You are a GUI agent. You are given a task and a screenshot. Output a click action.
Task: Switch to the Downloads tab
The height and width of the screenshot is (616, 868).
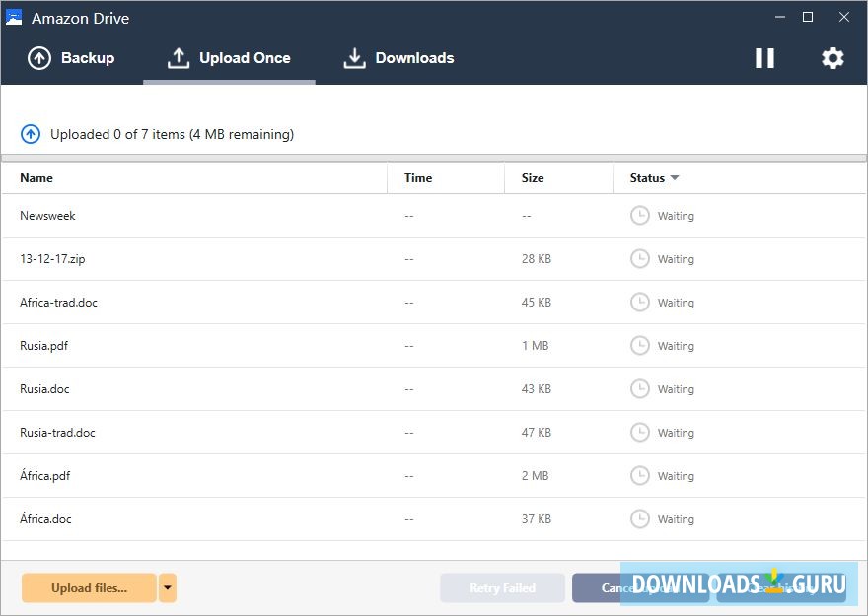[x=399, y=58]
